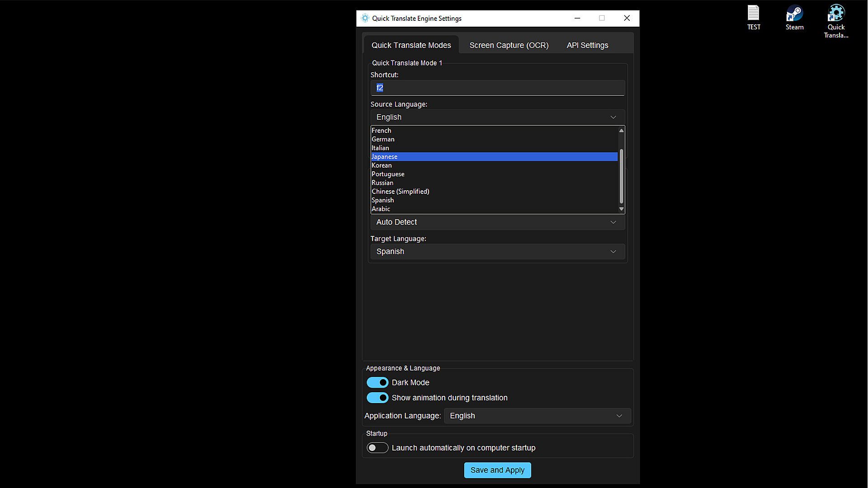868x488 pixels.
Task: Select the TEST file desktop icon
Action: [753, 14]
